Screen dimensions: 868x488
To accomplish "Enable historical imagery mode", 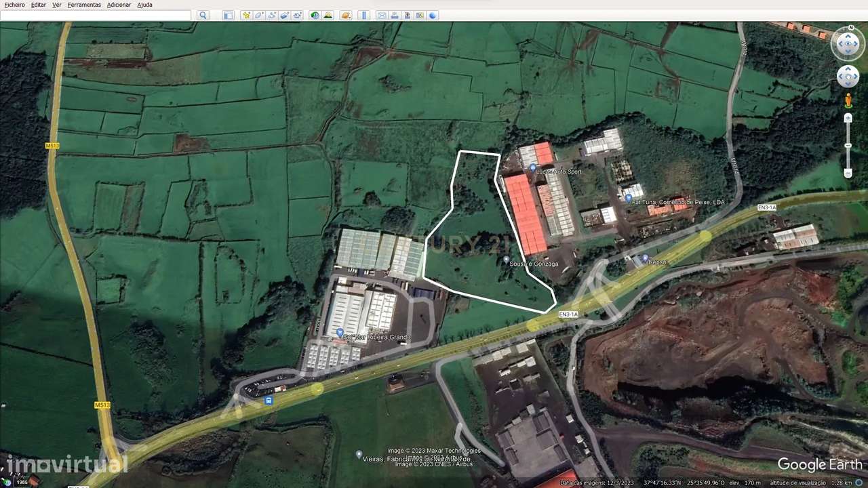I will point(314,15).
